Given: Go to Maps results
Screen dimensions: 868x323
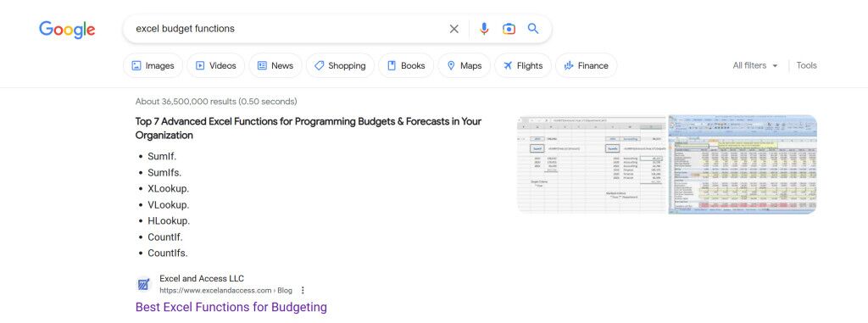Looking at the screenshot, I should click(464, 65).
